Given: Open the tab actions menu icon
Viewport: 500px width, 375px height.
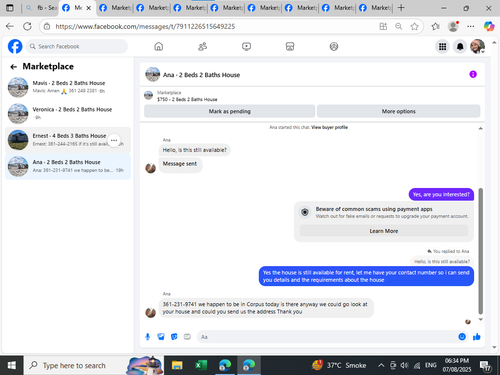Looking at the screenshot, I should tap(10, 8).
